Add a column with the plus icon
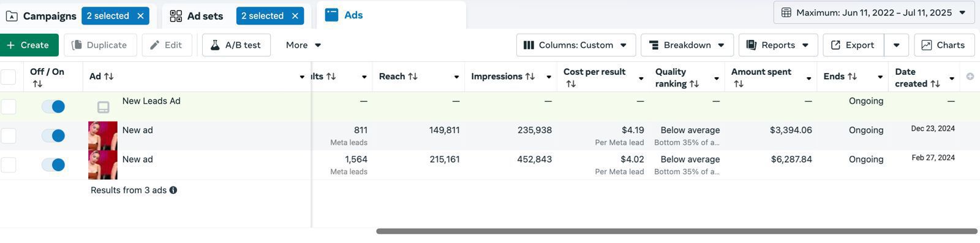The image size is (980, 243). (970, 76)
